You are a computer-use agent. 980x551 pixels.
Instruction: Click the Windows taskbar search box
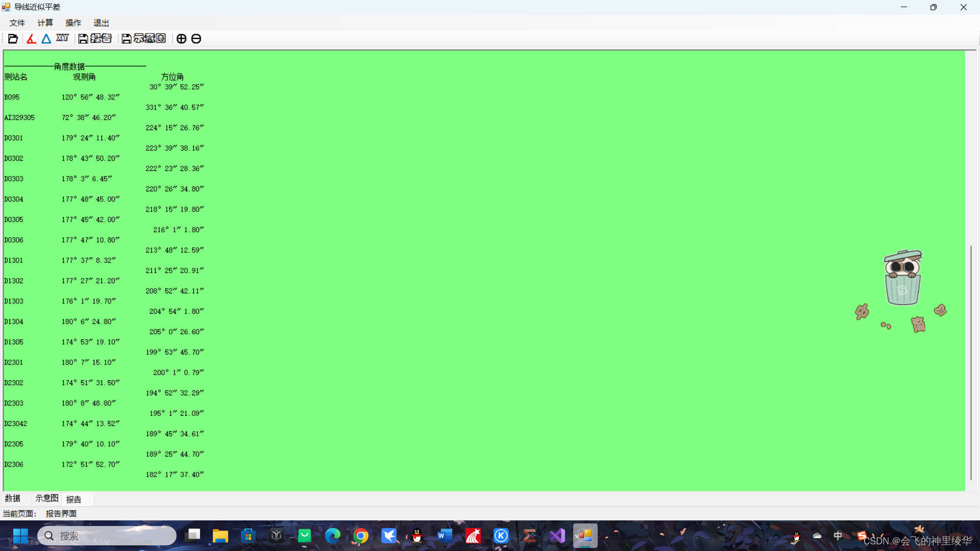[107, 536]
